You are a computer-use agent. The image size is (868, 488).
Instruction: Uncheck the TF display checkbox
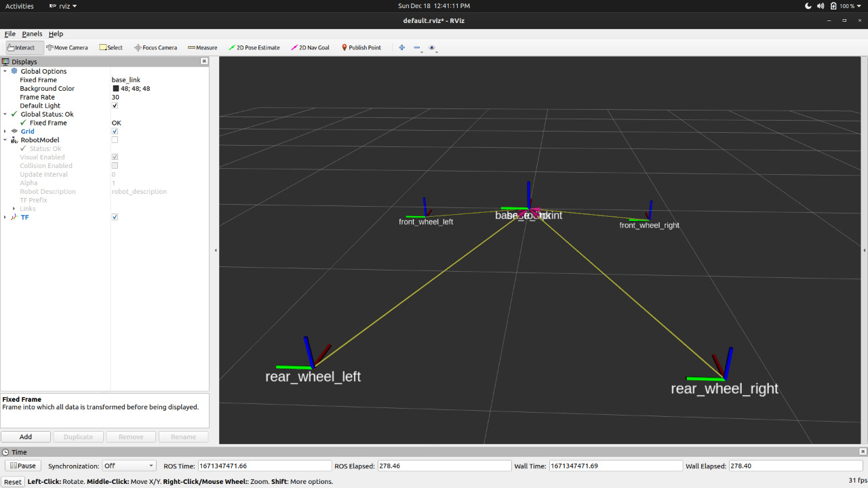(114, 217)
